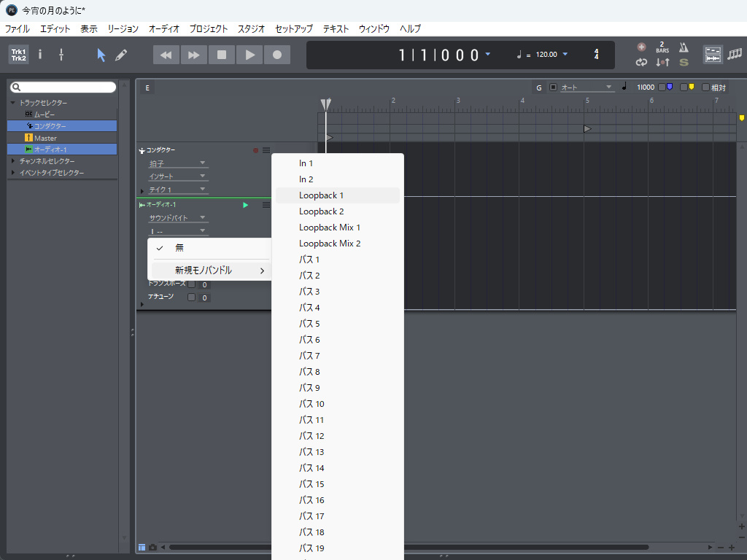Image resolution: width=747 pixels, height=560 pixels.
Task: Select the Master track in track selector
Action: [x=45, y=138]
